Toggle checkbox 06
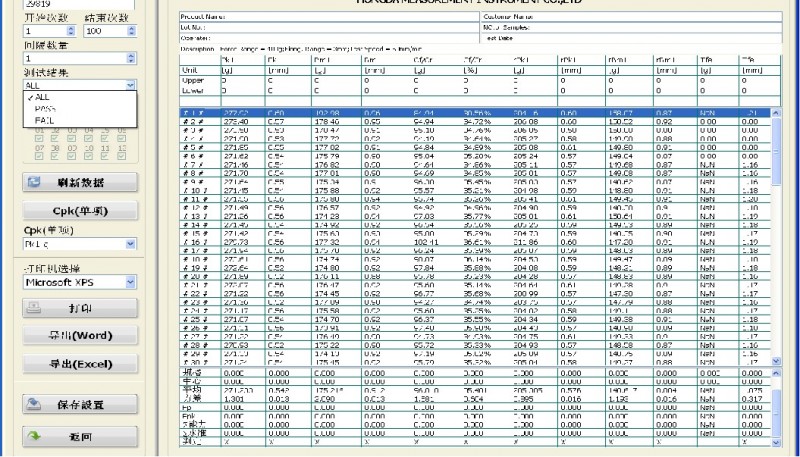Viewport: 800px width, 457px height. (121, 139)
